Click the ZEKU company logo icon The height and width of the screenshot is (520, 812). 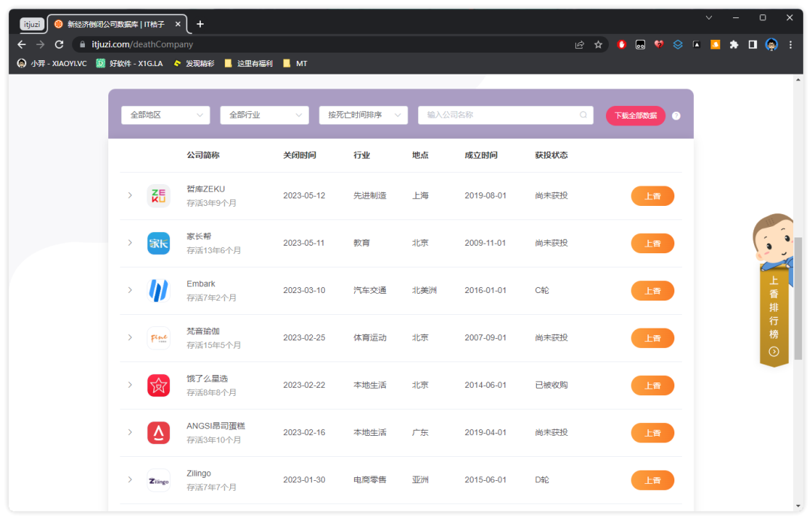(x=159, y=196)
